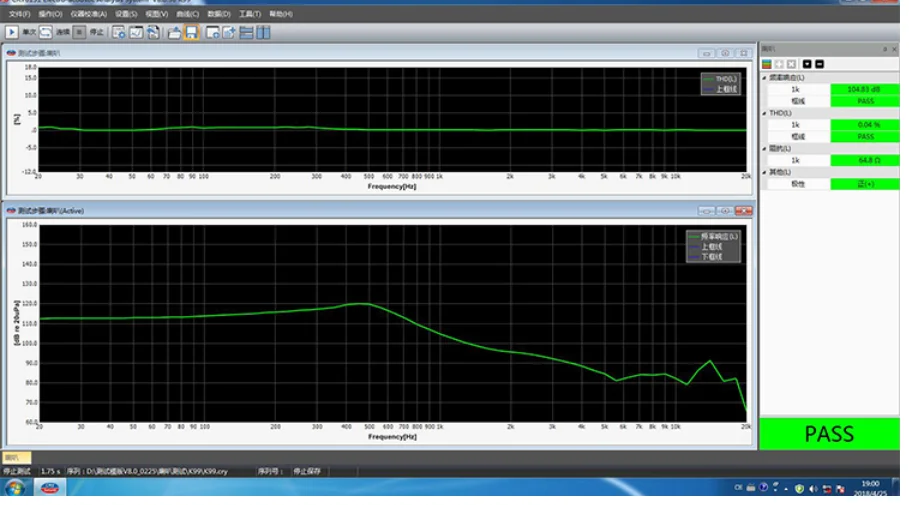909x505 pixels.
Task: Select the 104.83 dB result value
Action: pyautogui.click(x=864, y=89)
